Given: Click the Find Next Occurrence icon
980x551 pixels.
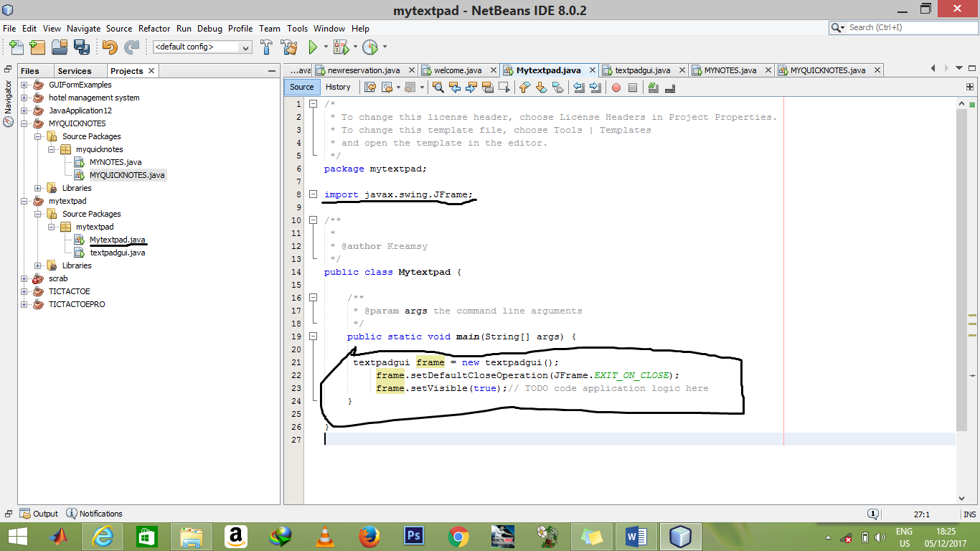Looking at the screenshot, I should pos(471,88).
